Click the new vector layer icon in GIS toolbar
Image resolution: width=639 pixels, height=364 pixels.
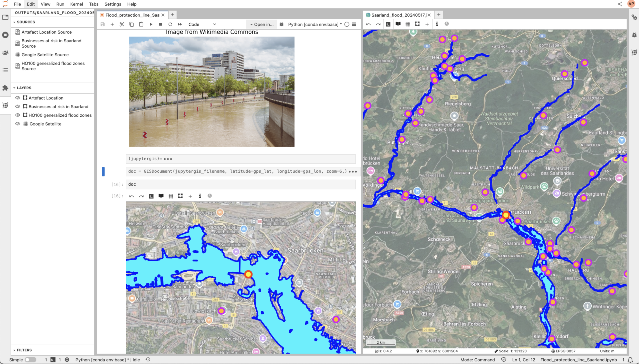pyautogui.click(x=417, y=24)
